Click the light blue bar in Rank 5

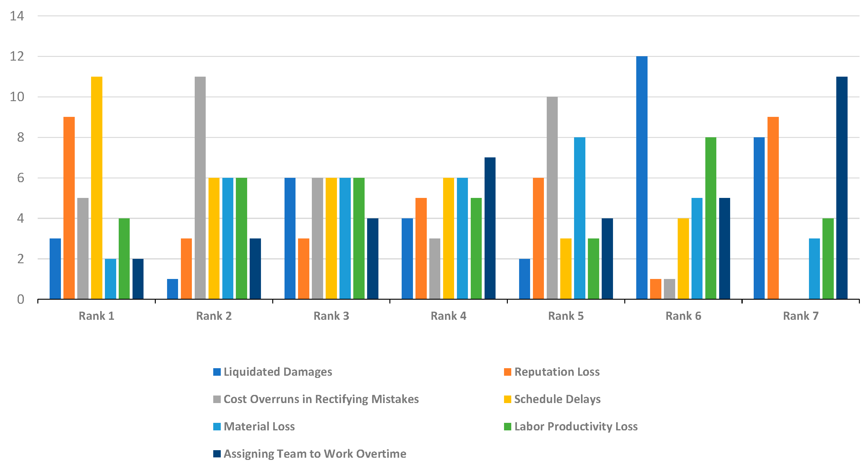coord(580,218)
